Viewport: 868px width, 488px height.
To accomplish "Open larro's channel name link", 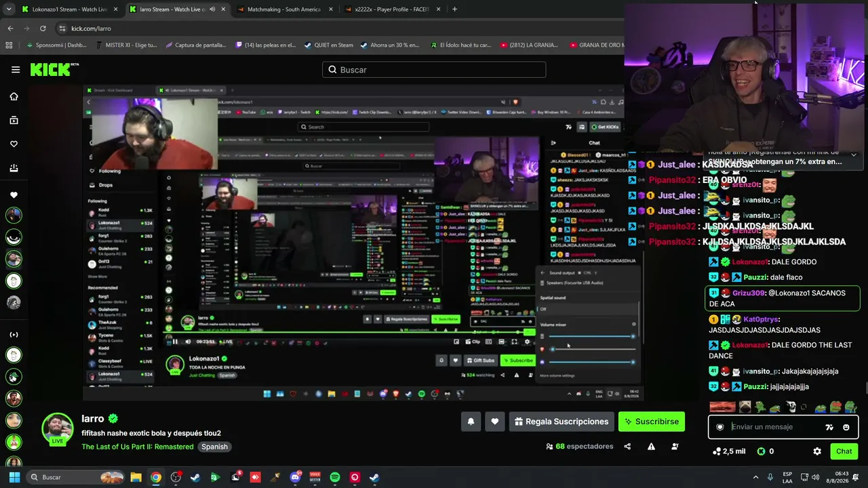I will point(93,419).
